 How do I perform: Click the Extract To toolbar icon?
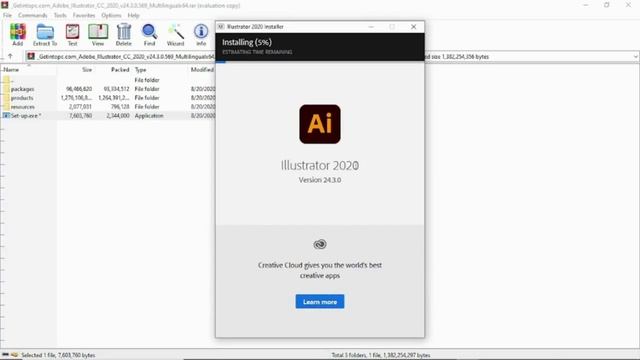coord(45,32)
